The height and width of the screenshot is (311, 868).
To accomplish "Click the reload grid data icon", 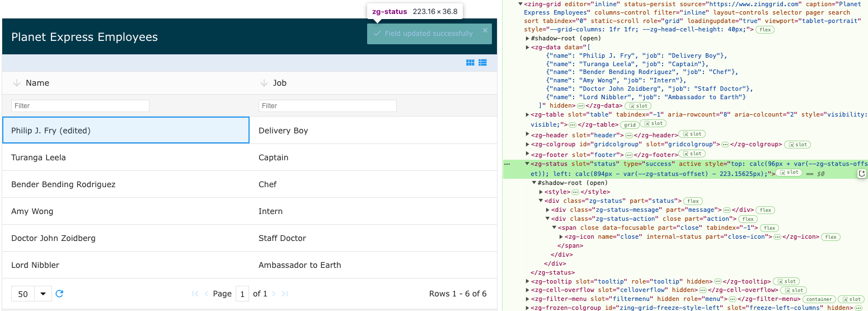I will (x=59, y=293).
